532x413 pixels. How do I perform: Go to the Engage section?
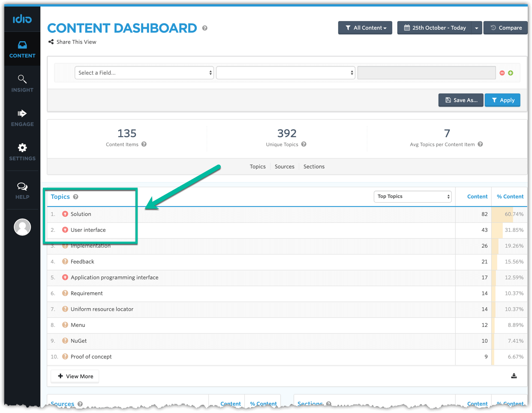(22, 118)
